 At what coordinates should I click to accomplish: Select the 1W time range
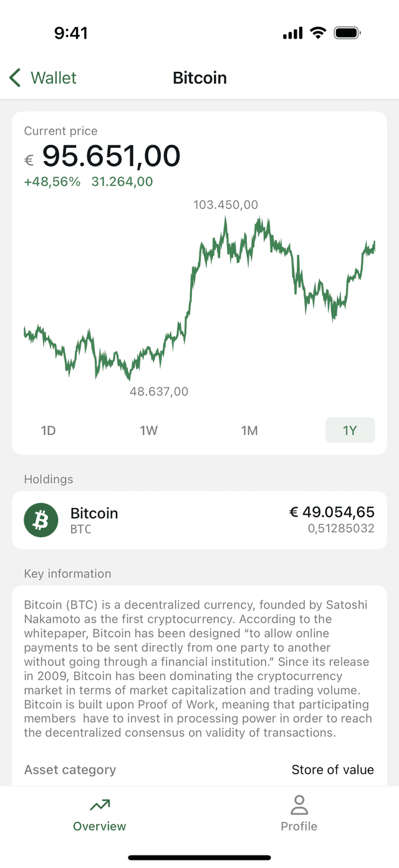click(x=148, y=431)
